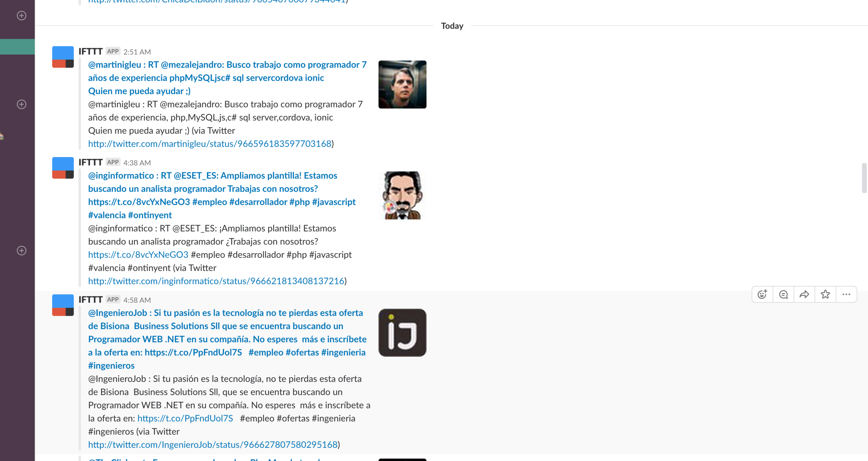Click the topmost sidebar plus icon

pos(22,16)
